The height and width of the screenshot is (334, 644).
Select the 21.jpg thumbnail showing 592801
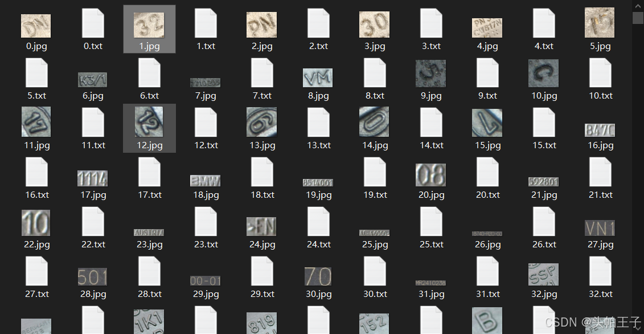click(543, 182)
